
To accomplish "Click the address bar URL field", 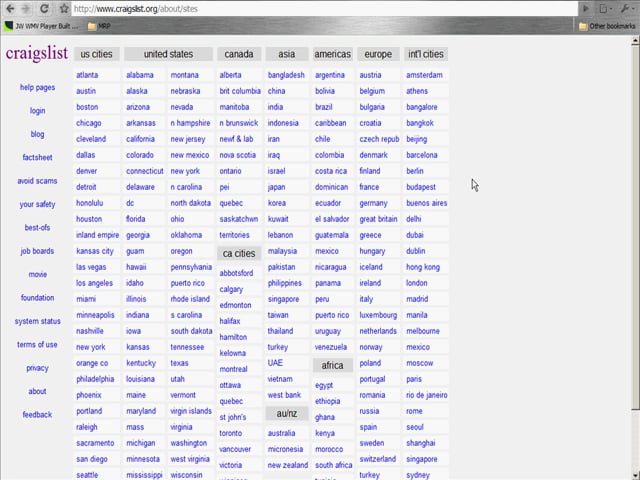I will 324,9.
